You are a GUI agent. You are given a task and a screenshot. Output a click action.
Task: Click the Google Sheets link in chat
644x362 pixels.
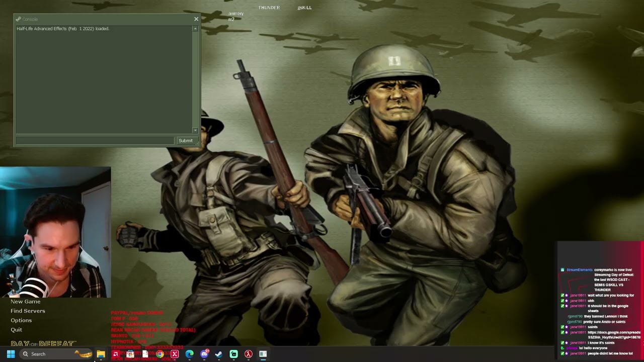pyautogui.click(x=614, y=335)
